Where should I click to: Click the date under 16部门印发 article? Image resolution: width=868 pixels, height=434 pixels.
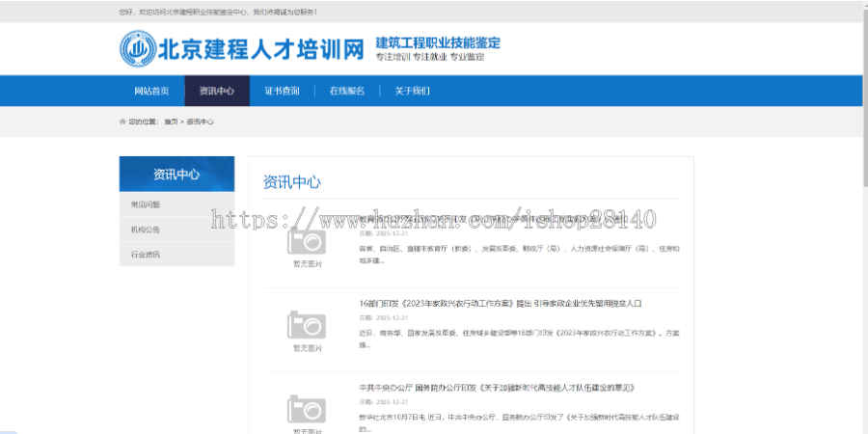[x=384, y=318]
